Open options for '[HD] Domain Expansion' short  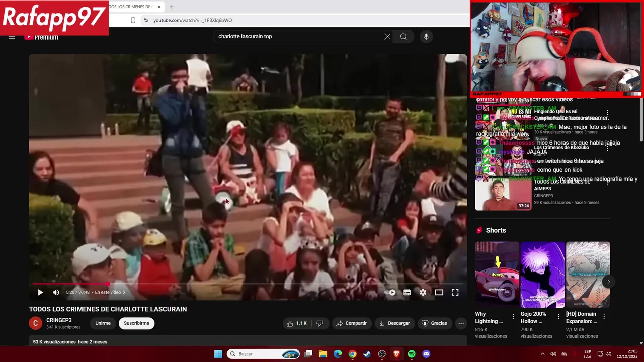coord(604,316)
